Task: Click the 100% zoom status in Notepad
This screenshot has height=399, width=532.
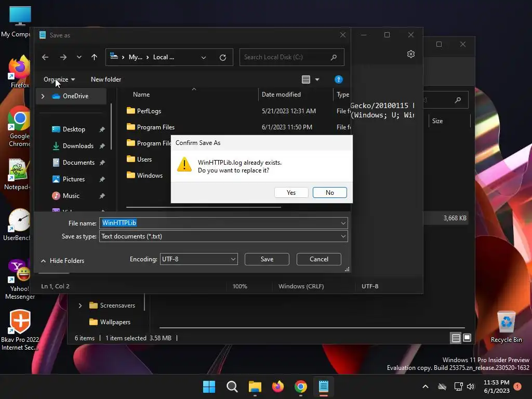Action: 240,286
